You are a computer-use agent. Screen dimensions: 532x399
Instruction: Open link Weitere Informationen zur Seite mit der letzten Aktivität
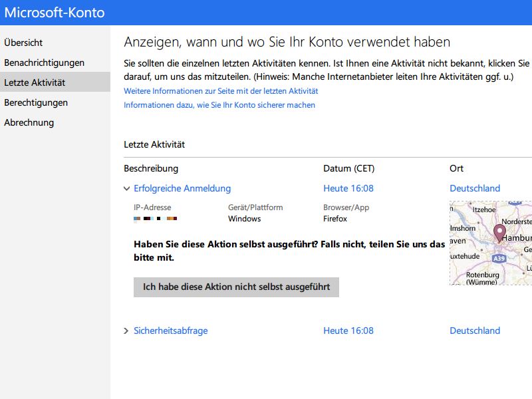pos(221,91)
